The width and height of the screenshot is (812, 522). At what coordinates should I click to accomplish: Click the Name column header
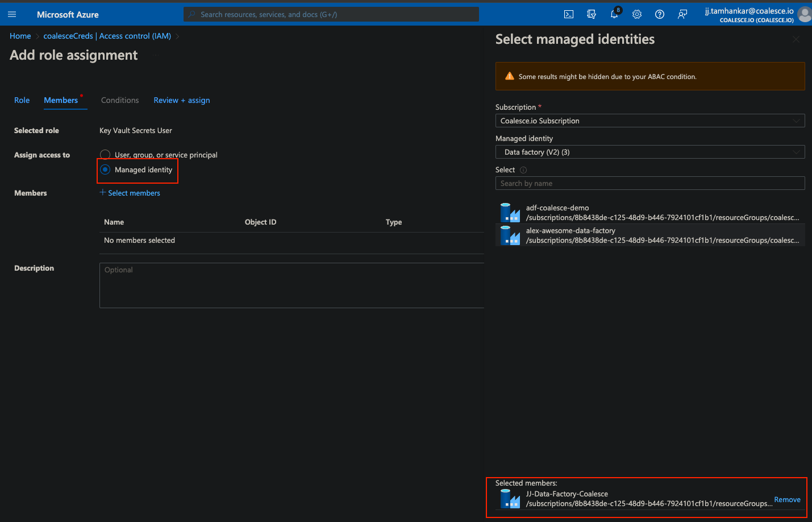[114, 222]
